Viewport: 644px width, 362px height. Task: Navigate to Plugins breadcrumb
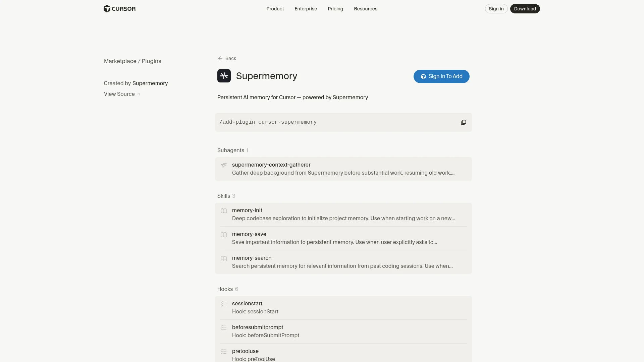pyautogui.click(x=151, y=61)
